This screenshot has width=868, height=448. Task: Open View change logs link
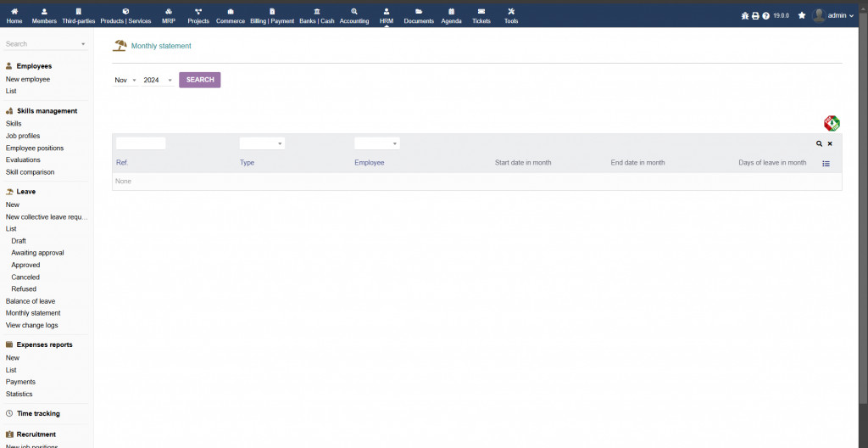31,326
